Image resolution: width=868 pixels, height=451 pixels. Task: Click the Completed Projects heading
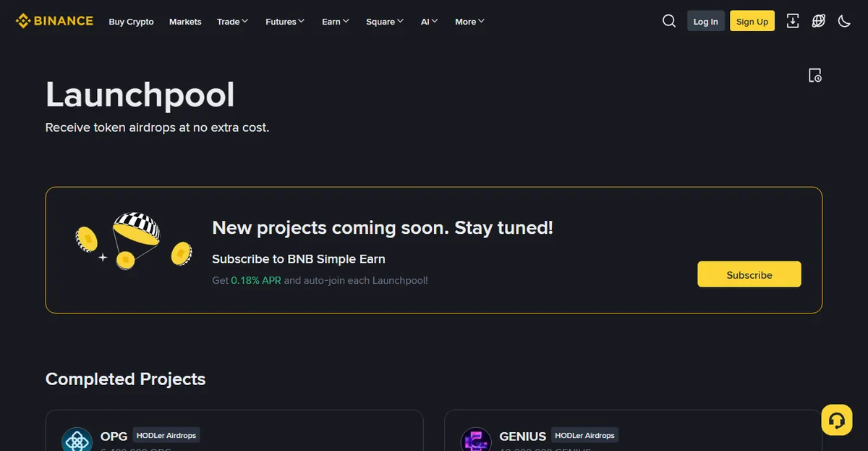tap(125, 379)
